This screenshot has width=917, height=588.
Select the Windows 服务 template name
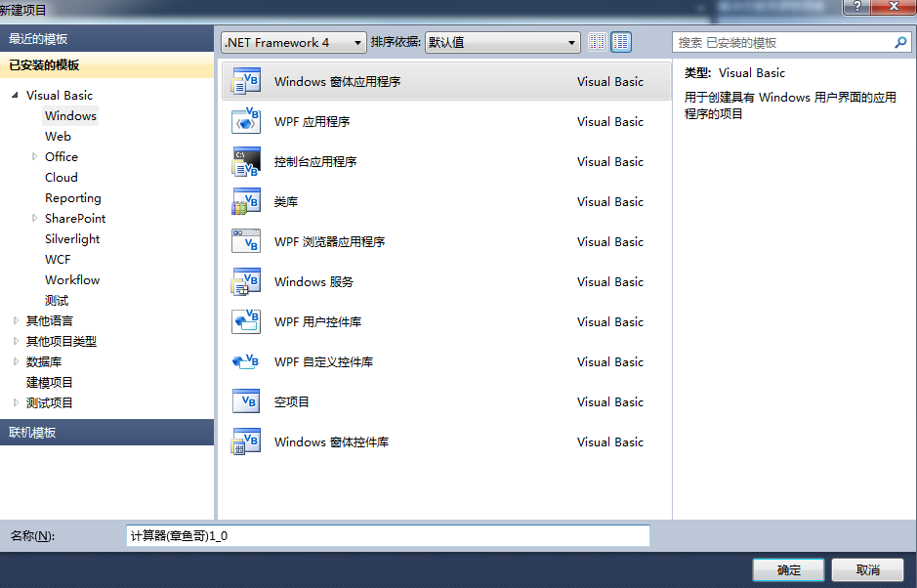coord(314,282)
